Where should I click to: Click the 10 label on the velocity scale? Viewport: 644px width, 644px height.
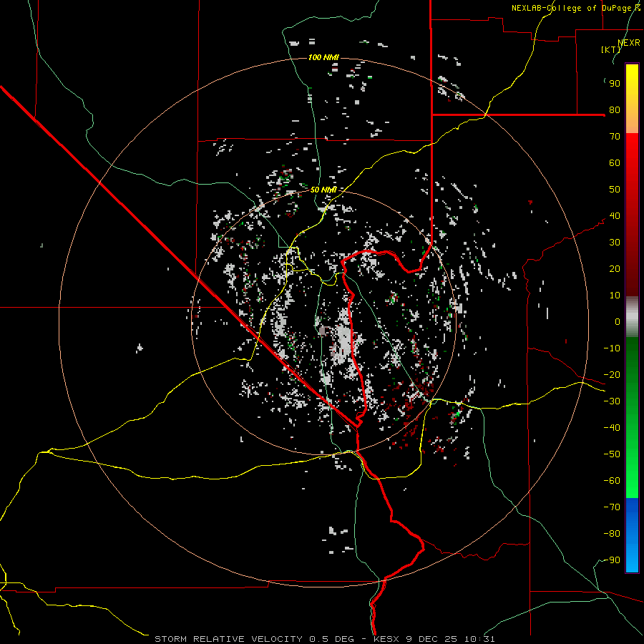pyautogui.click(x=615, y=296)
